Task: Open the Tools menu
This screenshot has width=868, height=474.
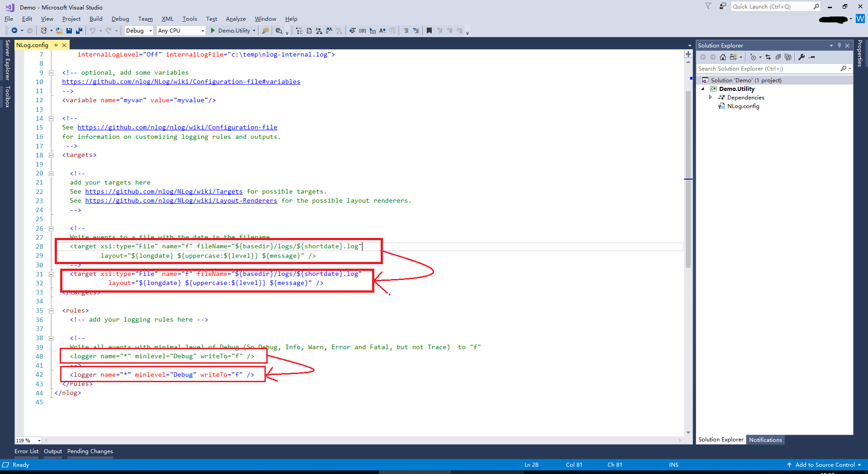Action: pyautogui.click(x=190, y=19)
